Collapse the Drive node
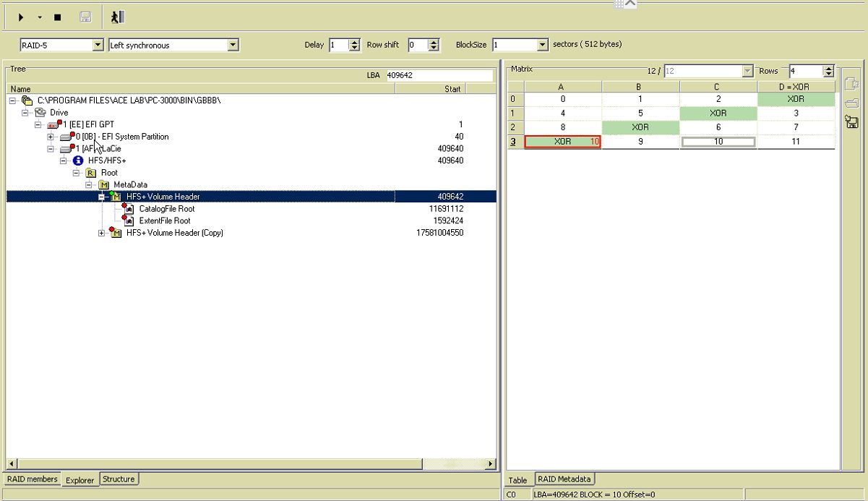Image resolution: width=868 pixels, height=501 pixels. [25, 113]
